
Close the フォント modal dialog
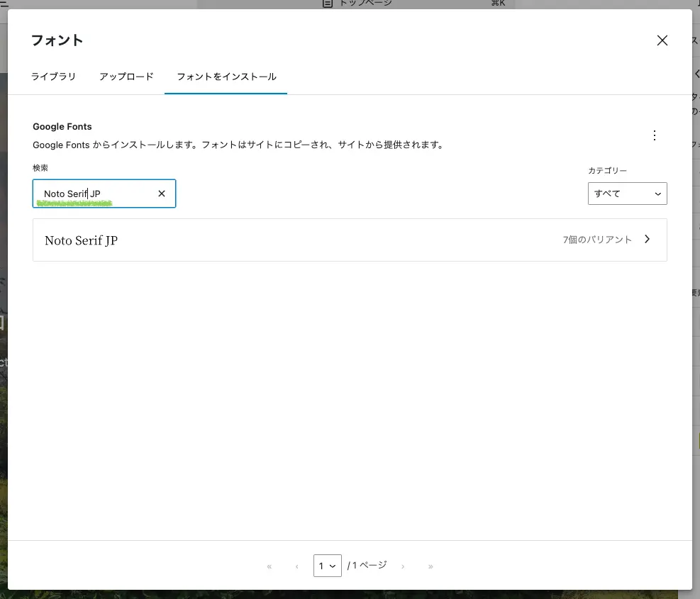click(662, 40)
